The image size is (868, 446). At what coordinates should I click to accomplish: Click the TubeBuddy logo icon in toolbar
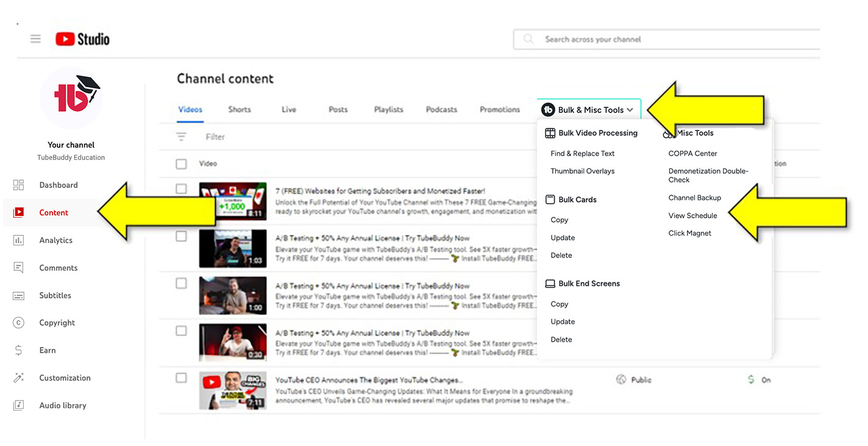[x=548, y=110]
